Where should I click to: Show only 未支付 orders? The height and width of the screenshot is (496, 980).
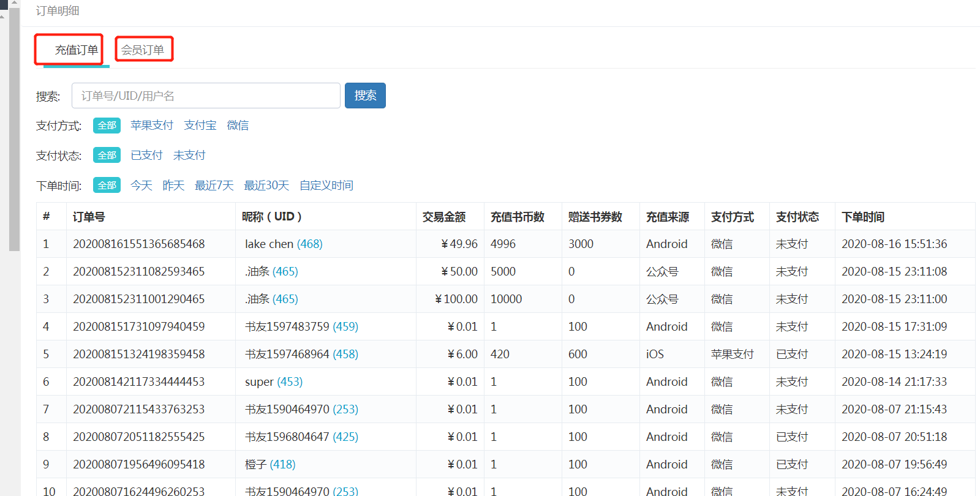(x=189, y=156)
